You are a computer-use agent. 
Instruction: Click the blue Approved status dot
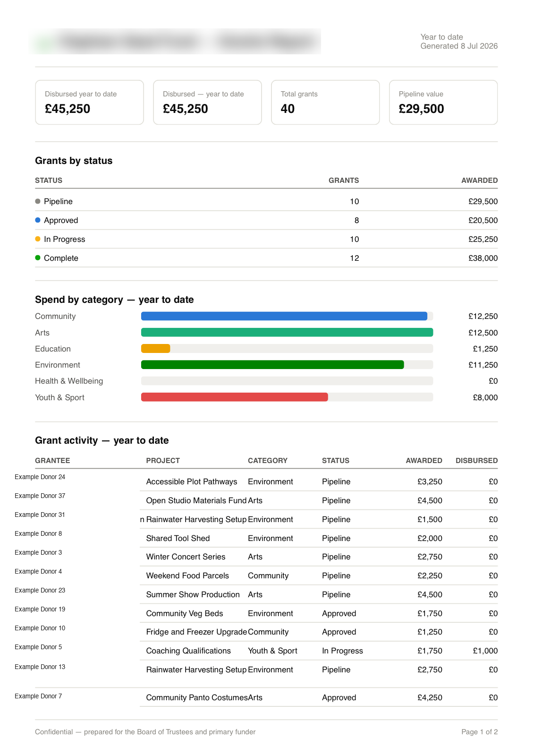38,220
